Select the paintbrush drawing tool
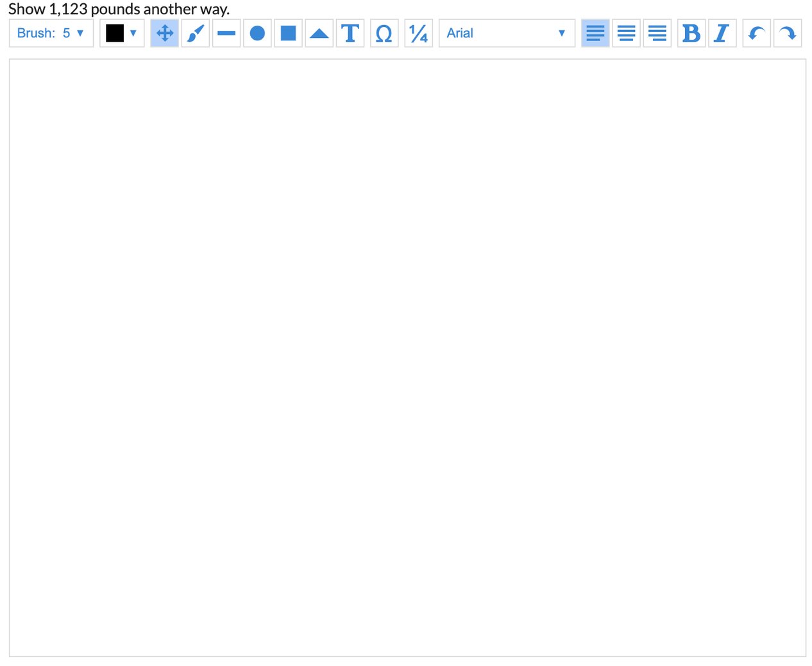This screenshot has height=666, width=812. click(x=196, y=33)
